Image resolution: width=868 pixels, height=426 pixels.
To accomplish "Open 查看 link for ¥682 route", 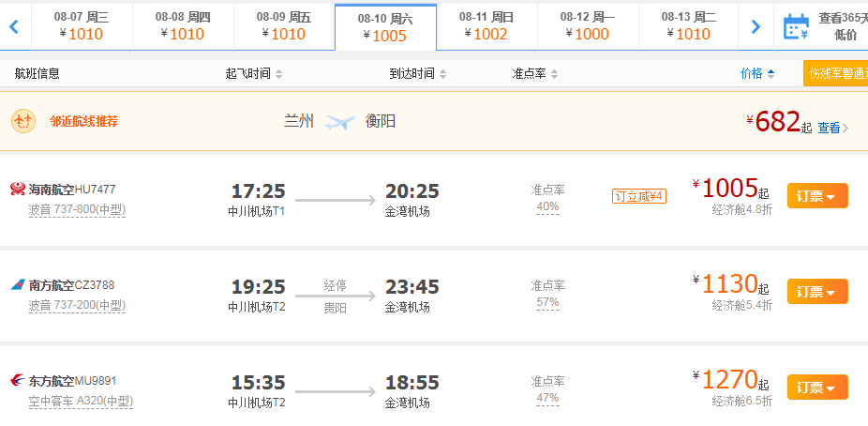I will [832, 128].
